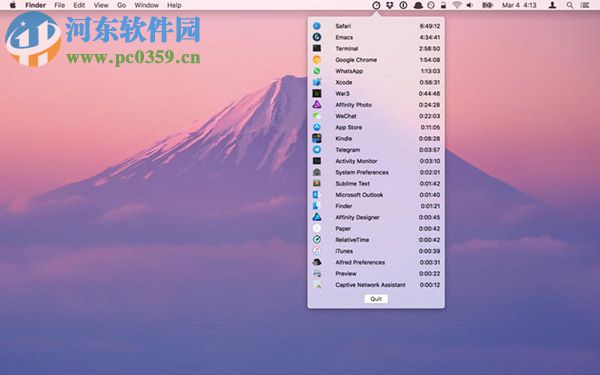Click the Xcode icon in list
Screen dimensions: 600x375
tap(317, 82)
